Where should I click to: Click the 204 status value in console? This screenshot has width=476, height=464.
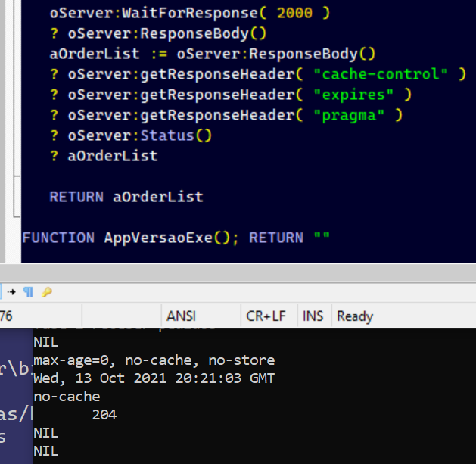(104, 415)
